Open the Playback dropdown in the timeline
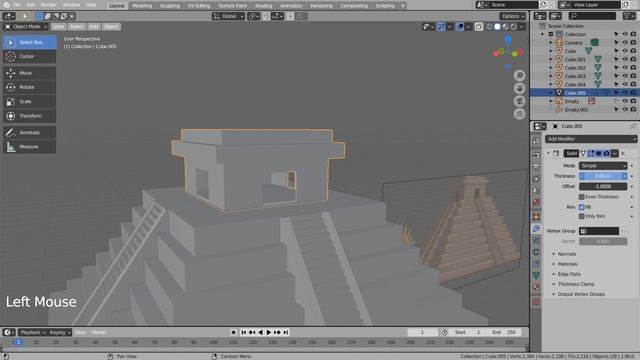640x360 pixels. click(33, 332)
